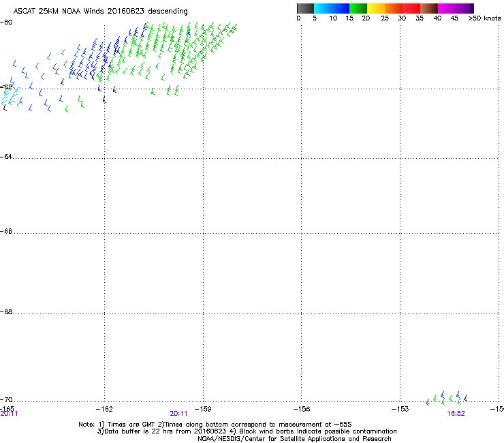The height and width of the screenshot is (443, 504).
Task: Click the green 15-20 knots color segment
Action: pyautogui.click(x=358, y=8)
